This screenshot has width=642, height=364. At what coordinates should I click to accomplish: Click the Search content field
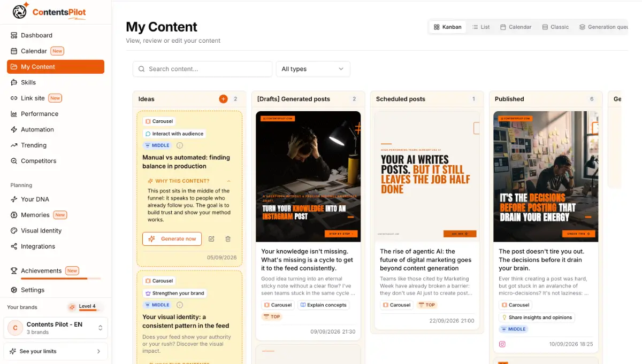(203, 69)
